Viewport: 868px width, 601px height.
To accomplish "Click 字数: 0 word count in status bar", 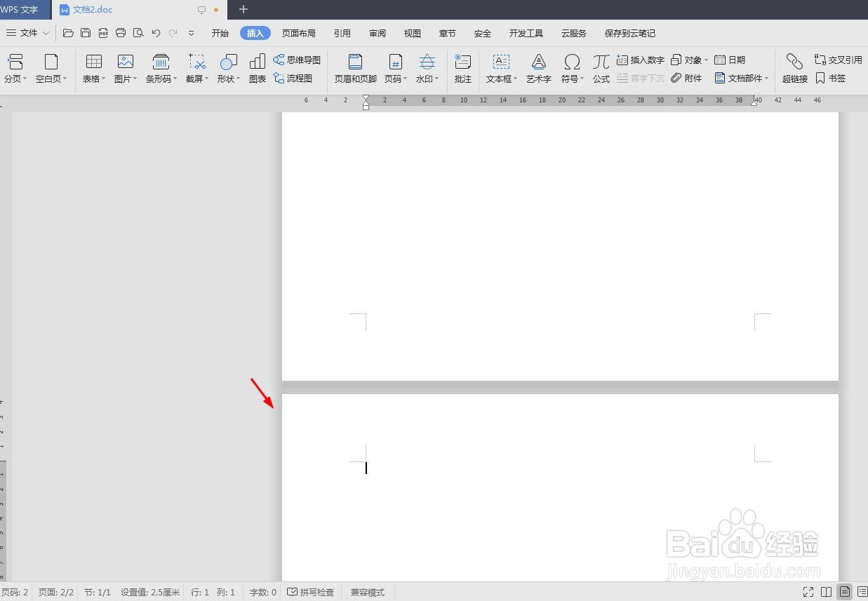I will pos(263,592).
